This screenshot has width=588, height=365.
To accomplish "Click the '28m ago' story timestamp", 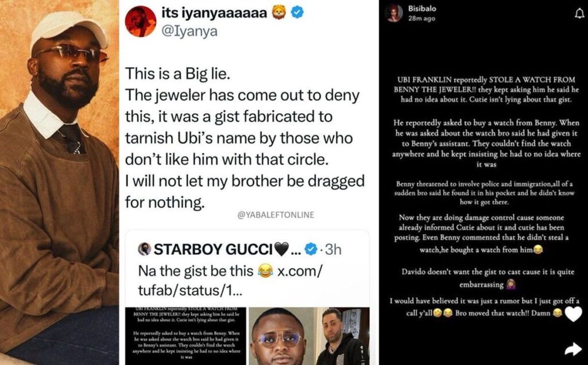I will (422, 19).
